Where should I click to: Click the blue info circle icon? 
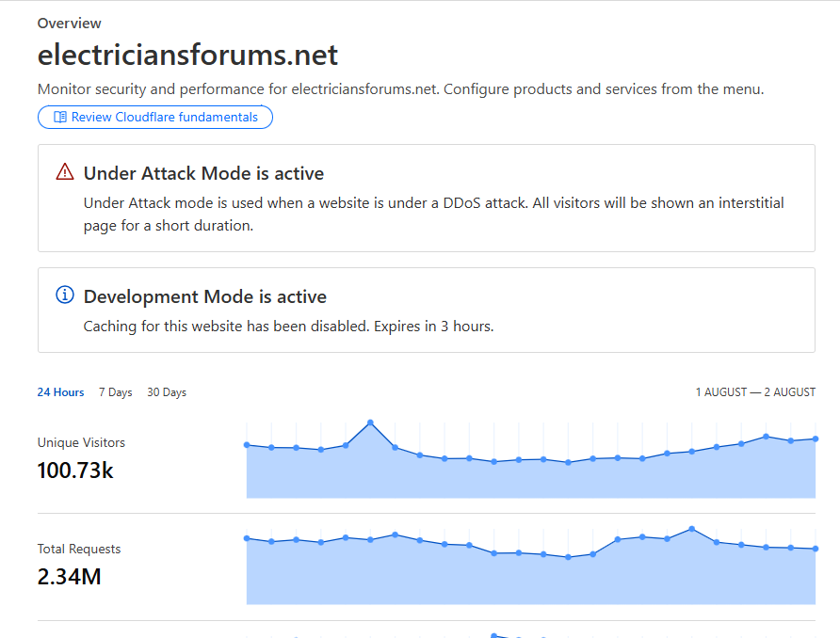pyautogui.click(x=65, y=295)
